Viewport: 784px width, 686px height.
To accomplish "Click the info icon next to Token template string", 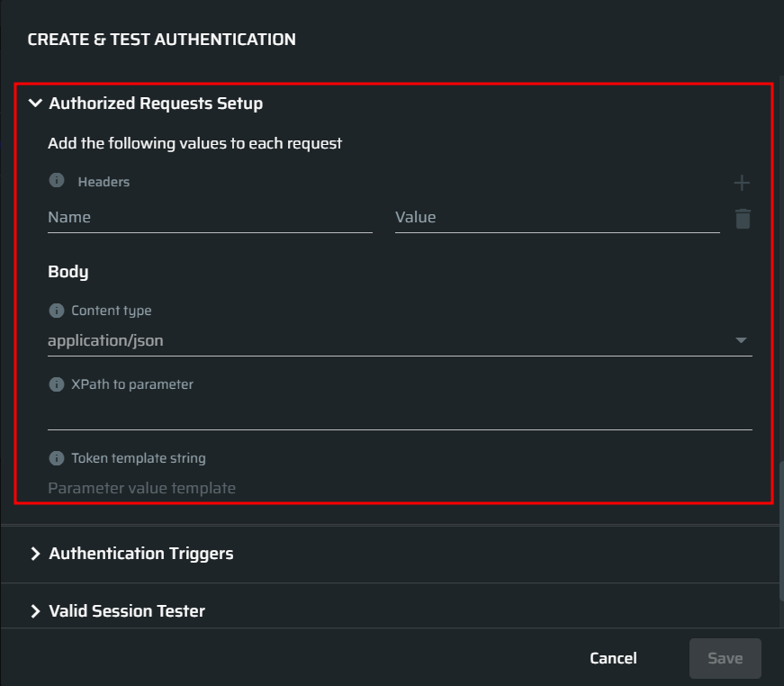I will pyautogui.click(x=57, y=458).
